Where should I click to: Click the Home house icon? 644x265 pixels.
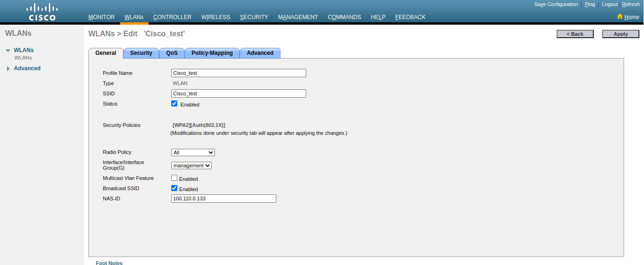620,16
